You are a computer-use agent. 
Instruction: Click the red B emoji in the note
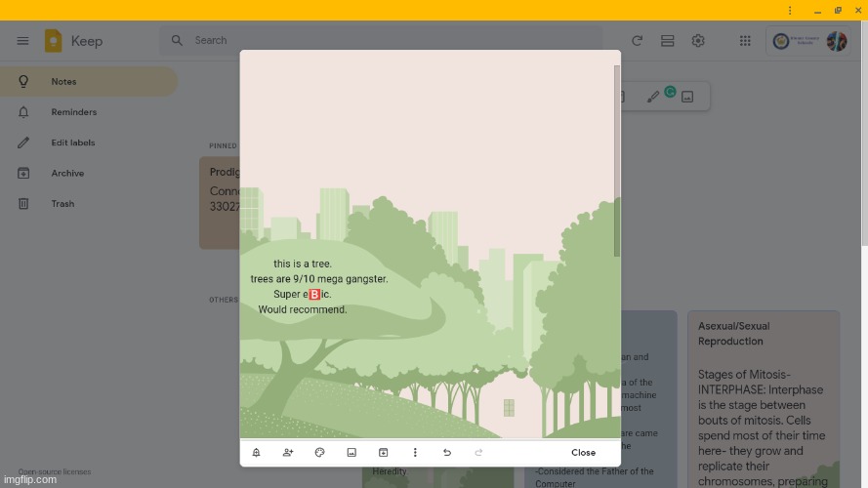coord(314,295)
